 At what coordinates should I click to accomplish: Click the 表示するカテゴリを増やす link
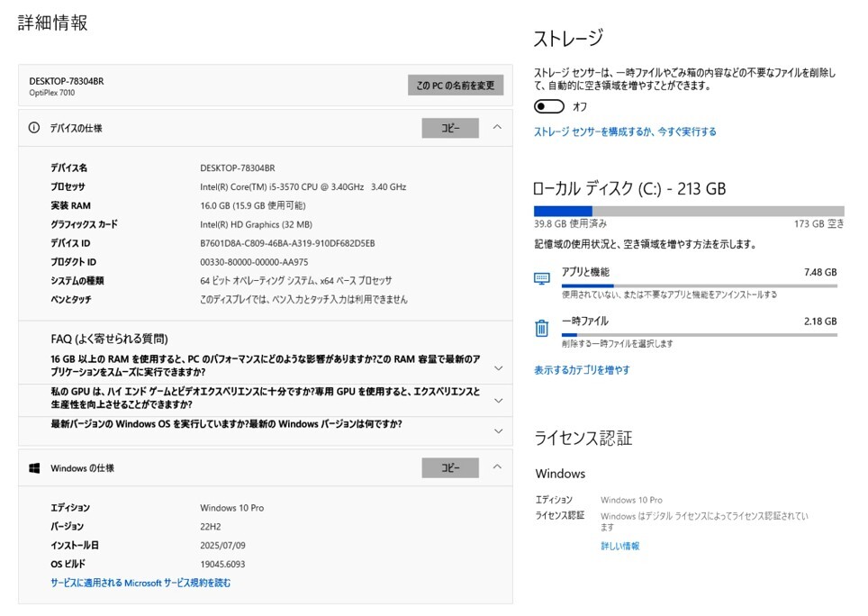point(582,370)
